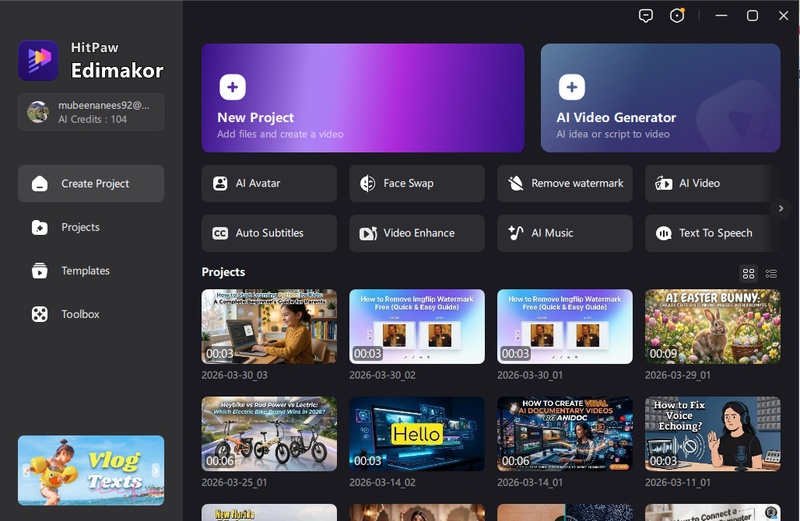Open the AI Video Generator
The height and width of the screenshot is (521, 800).
point(660,98)
